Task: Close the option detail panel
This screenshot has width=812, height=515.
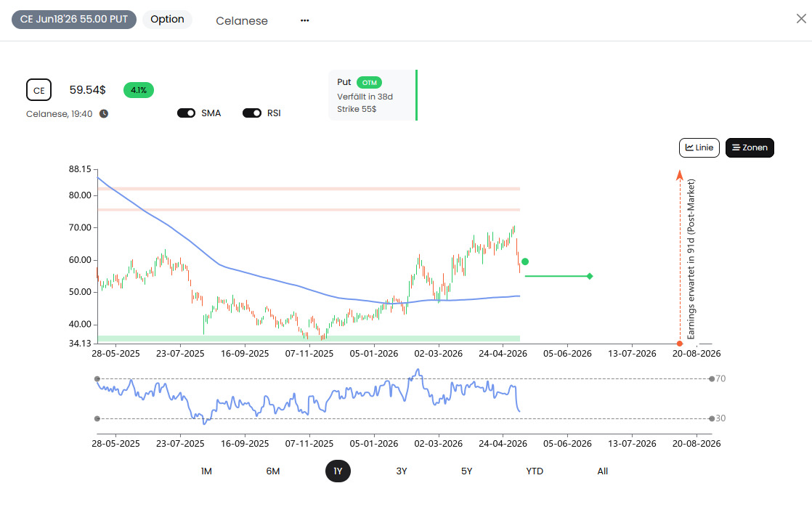Action: click(801, 19)
